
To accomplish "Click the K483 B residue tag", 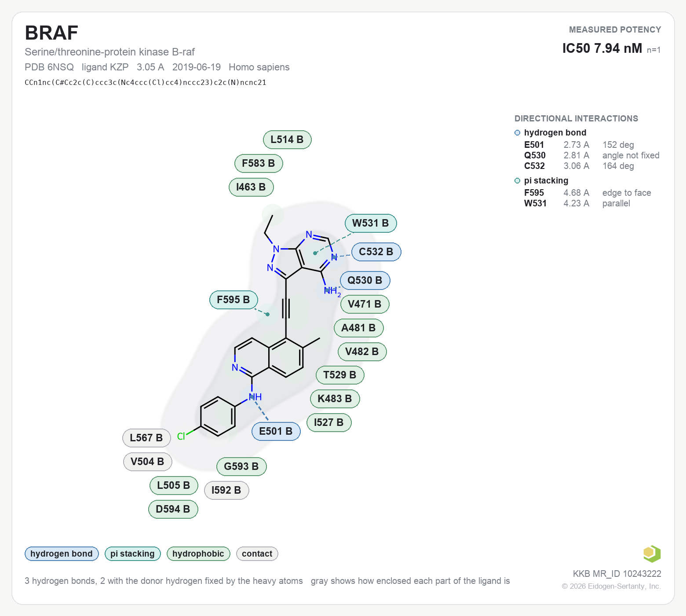I will tap(335, 399).
